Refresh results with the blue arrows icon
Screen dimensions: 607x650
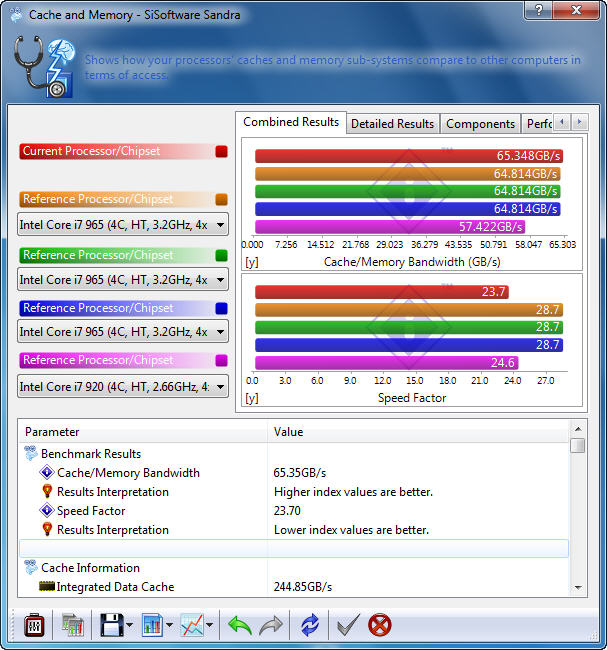(x=310, y=625)
